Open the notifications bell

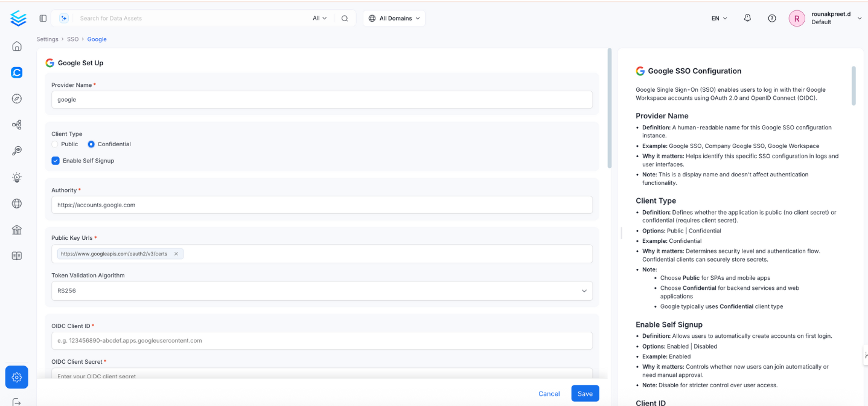[x=747, y=18]
